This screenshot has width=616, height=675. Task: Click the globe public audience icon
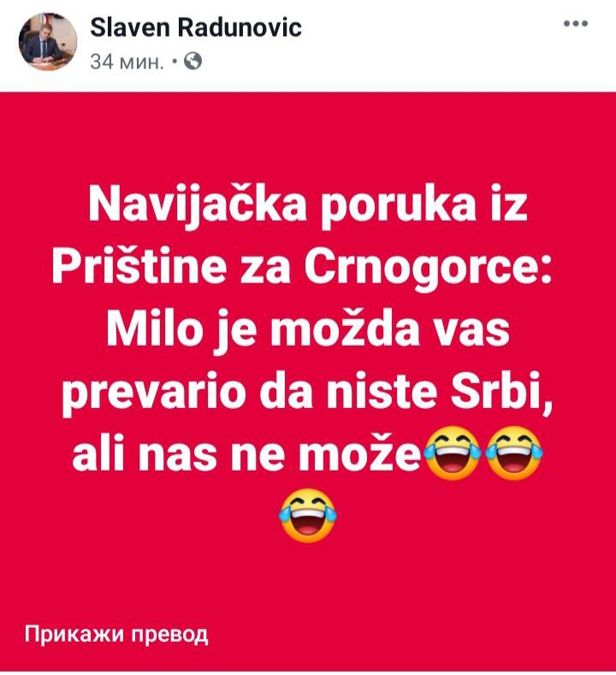click(192, 62)
